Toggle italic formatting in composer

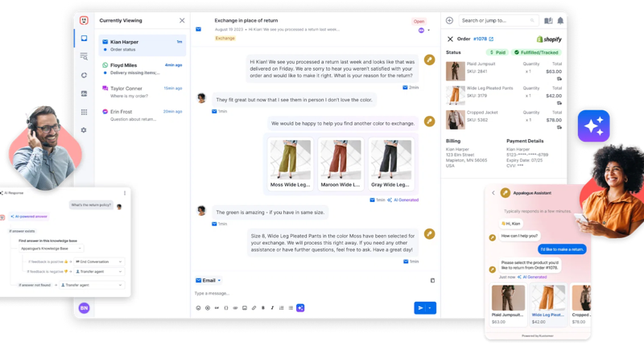[x=272, y=308]
